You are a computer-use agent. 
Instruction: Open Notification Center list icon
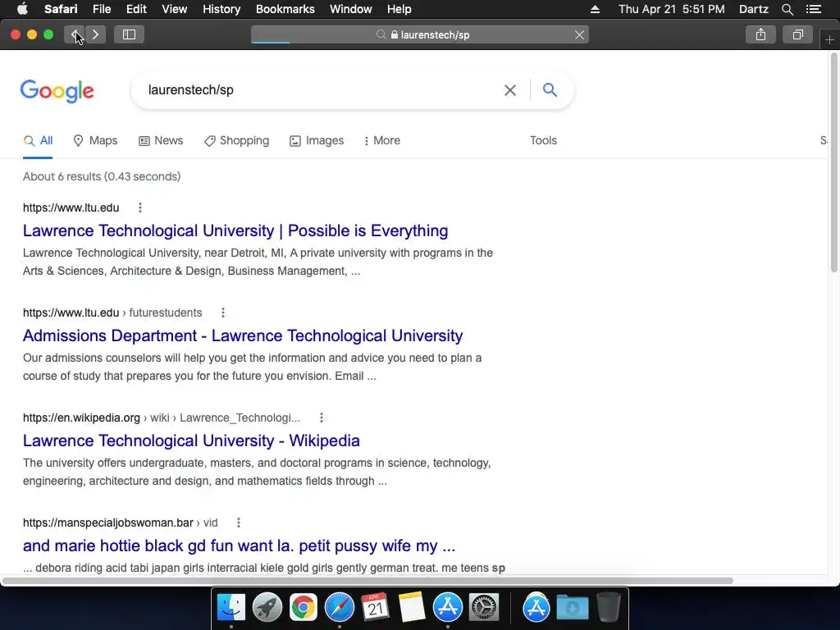(x=814, y=9)
